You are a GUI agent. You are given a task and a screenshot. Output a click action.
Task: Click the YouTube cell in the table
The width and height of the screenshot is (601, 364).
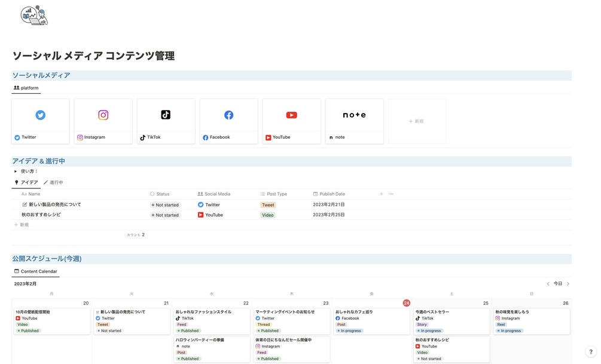point(210,215)
